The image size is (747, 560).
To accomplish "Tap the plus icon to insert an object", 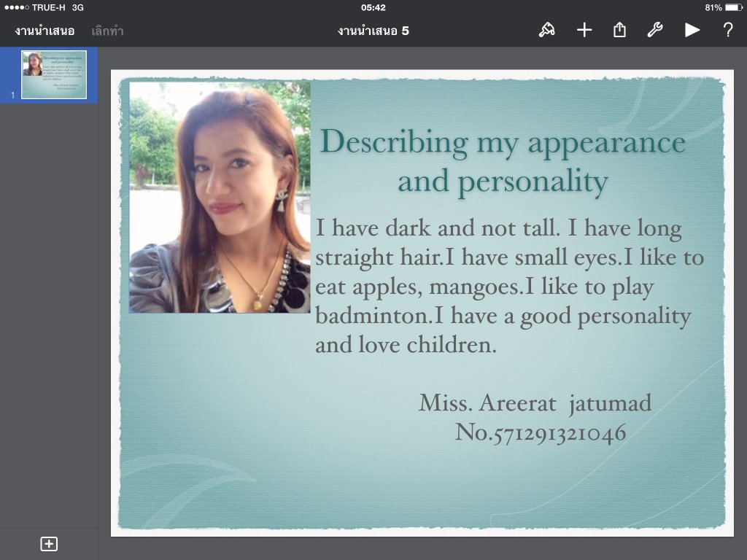I will click(584, 31).
